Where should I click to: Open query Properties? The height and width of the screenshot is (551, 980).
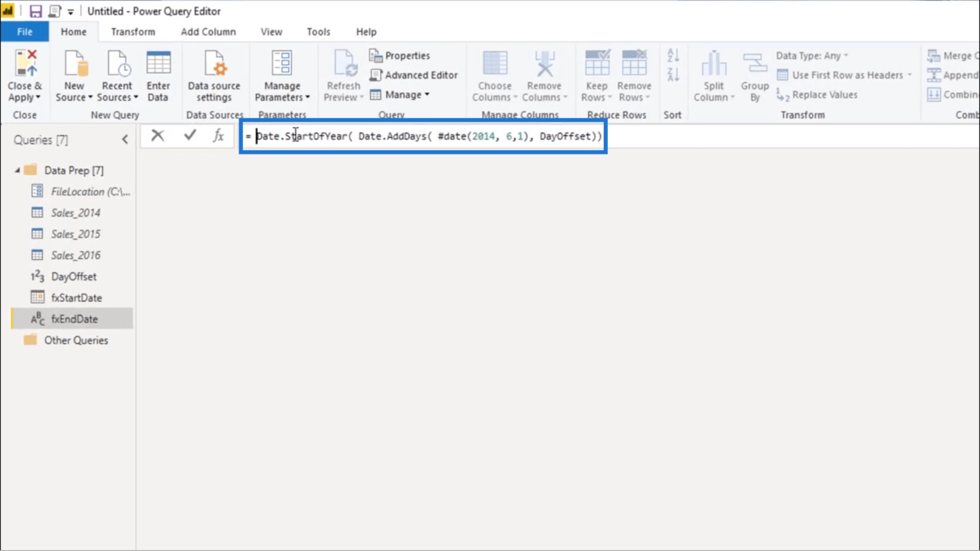[400, 55]
